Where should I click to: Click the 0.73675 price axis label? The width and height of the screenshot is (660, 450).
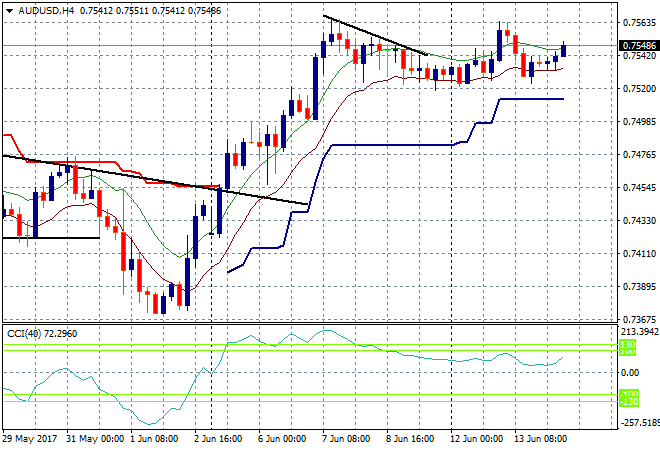(639, 320)
